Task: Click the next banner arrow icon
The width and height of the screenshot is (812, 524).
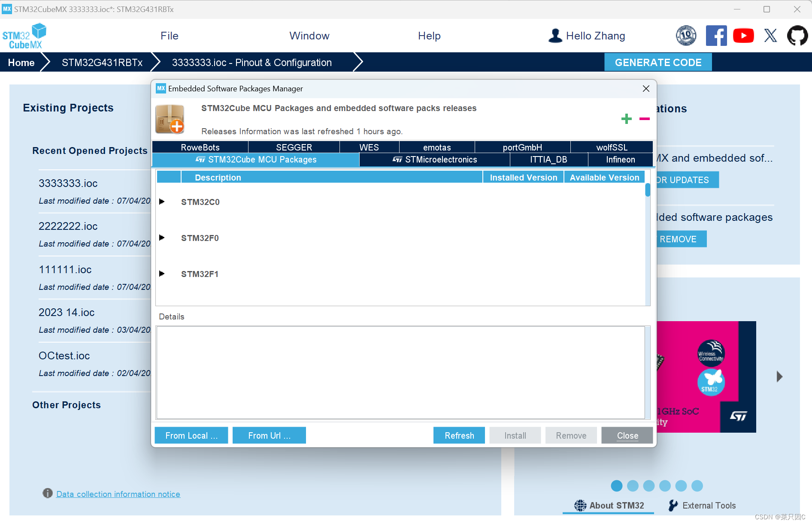Action: [x=780, y=376]
